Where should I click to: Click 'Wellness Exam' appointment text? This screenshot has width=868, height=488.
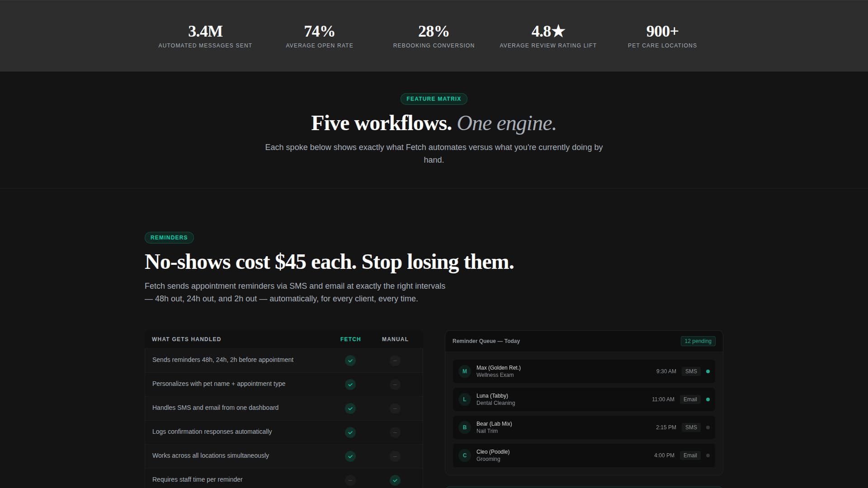click(x=495, y=375)
